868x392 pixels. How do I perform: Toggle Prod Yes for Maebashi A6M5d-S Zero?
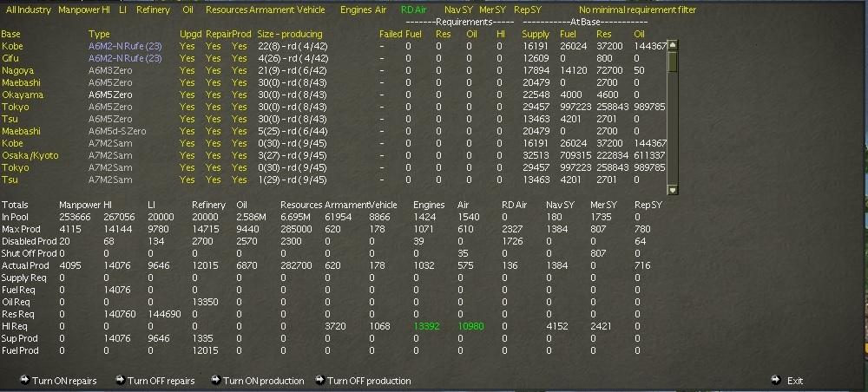[x=240, y=132]
